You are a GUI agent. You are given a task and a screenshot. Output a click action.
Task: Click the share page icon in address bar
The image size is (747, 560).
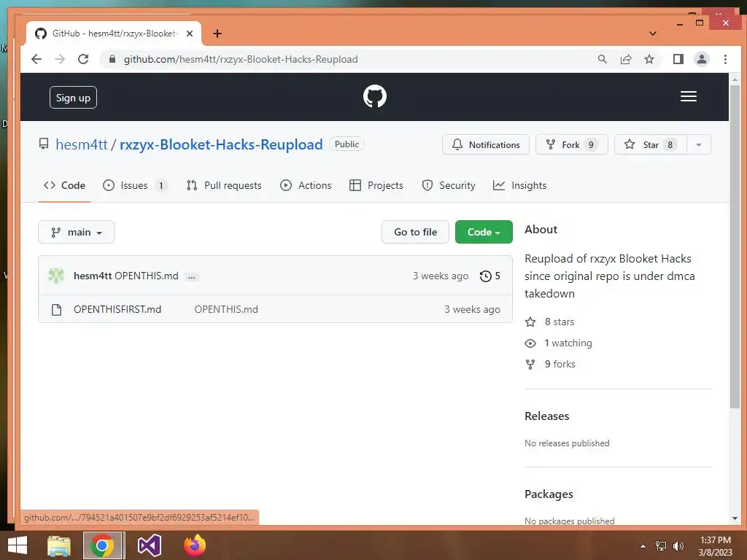coord(625,59)
